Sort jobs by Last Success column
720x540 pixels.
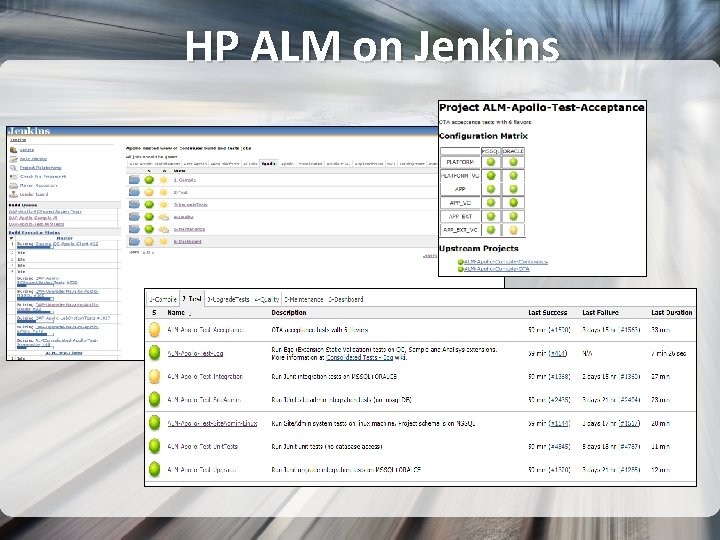pos(547,313)
